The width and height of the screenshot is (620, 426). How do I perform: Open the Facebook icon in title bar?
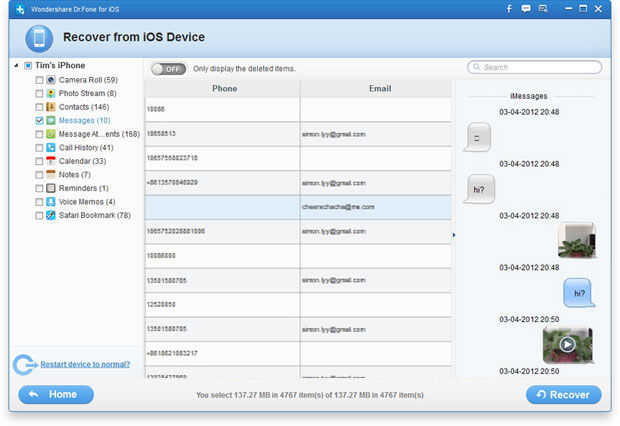pyautogui.click(x=509, y=8)
